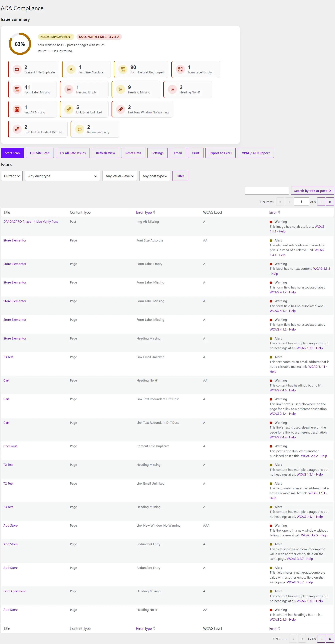335x644 pixels.
Task: Click the Form Fieldset Ungrouped card icon
Action: tap(123, 69)
